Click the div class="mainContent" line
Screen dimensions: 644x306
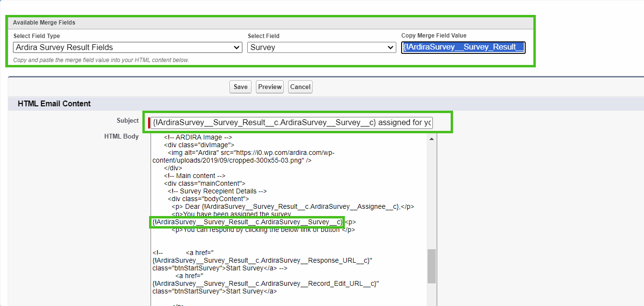[204, 183]
